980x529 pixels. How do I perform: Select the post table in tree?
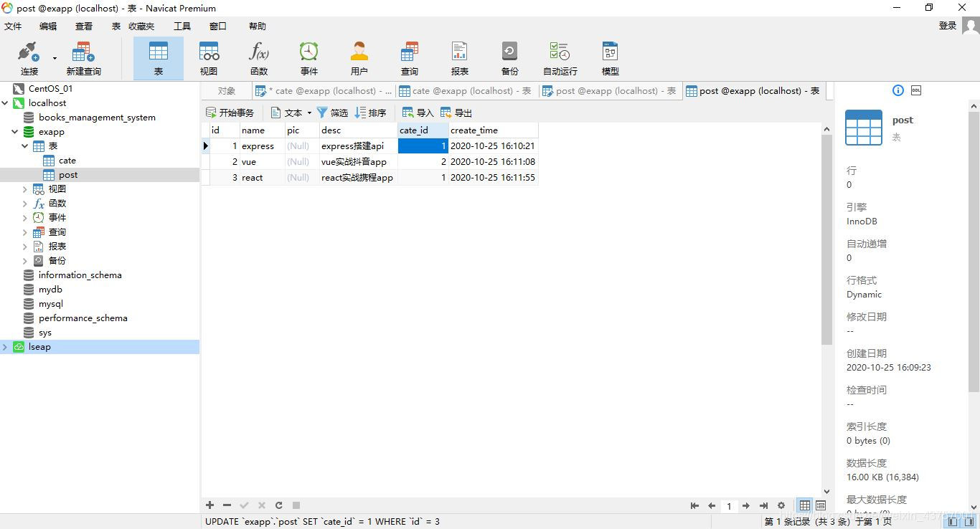coord(68,175)
